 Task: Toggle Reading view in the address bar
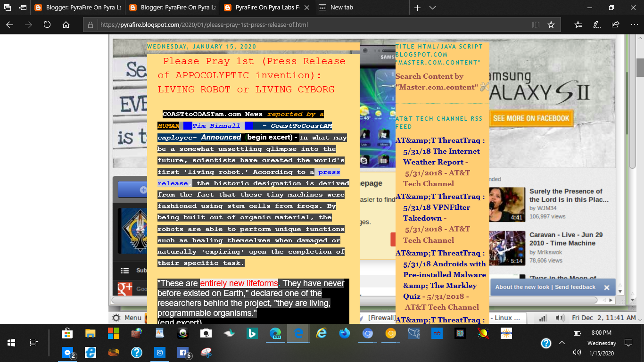pos(536,25)
